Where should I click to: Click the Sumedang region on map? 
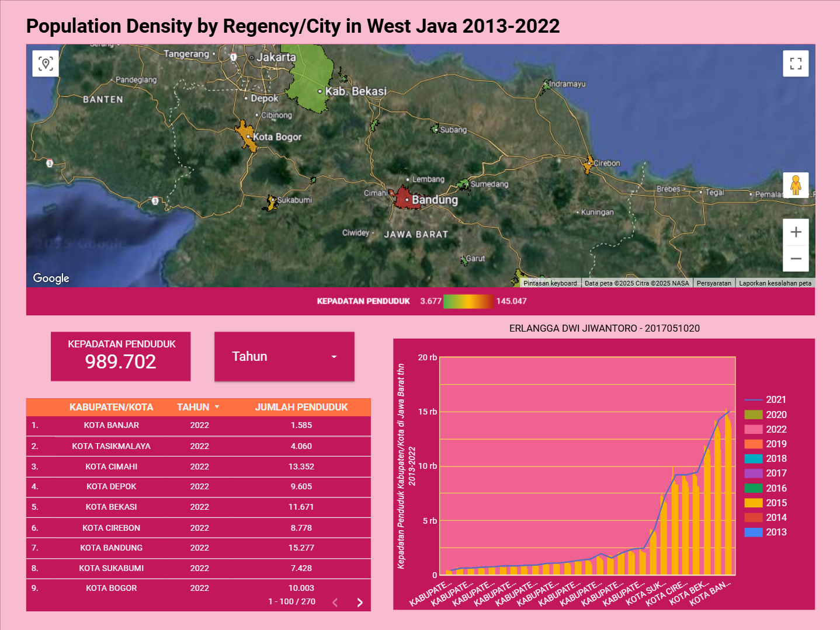[463, 185]
